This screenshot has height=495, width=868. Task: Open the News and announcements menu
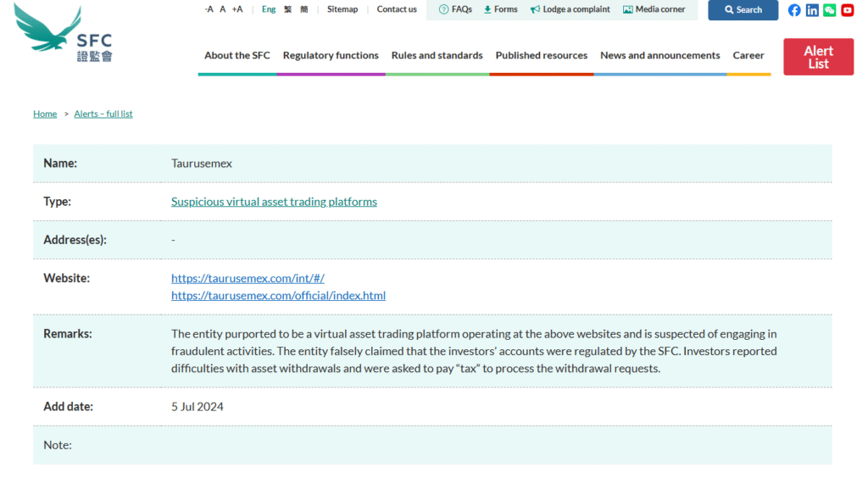659,55
